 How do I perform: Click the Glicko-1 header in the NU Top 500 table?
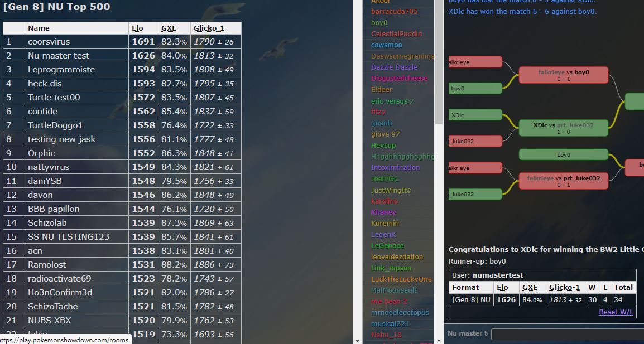click(x=209, y=28)
